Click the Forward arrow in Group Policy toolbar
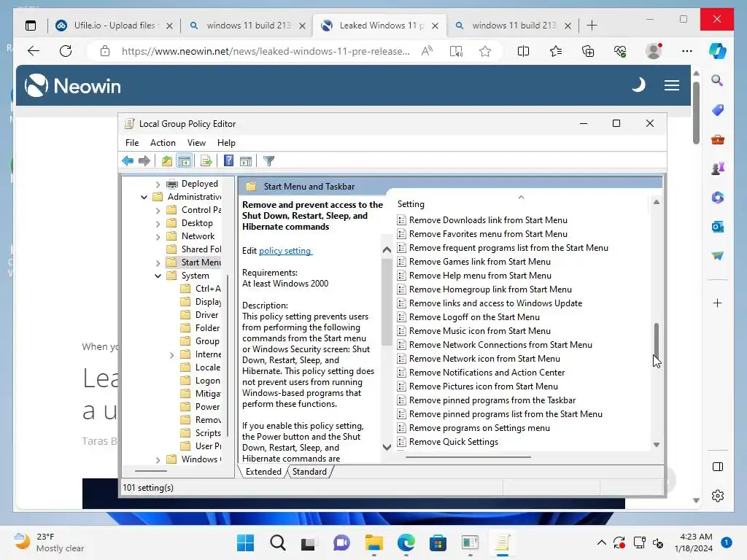The image size is (747, 560). coord(144,161)
